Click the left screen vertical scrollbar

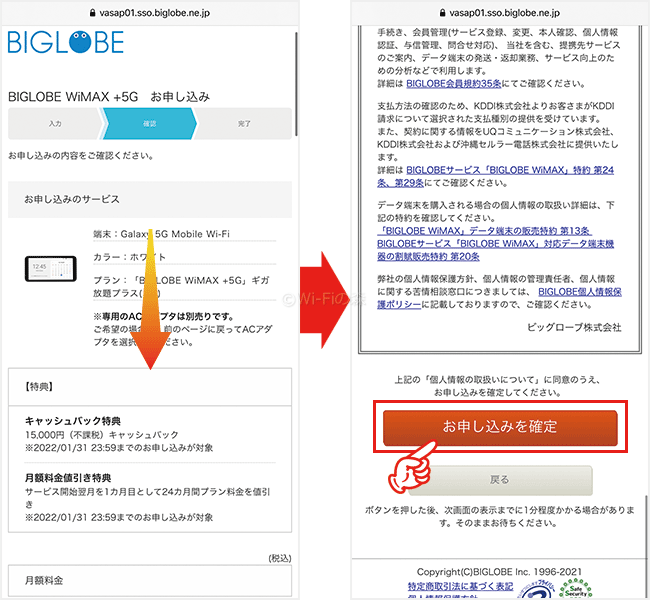coord(296,84)
